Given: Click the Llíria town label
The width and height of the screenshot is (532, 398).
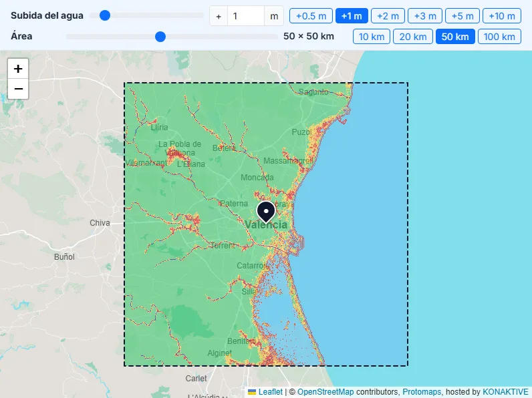Looking at the screenshot, I should (160, 128).
